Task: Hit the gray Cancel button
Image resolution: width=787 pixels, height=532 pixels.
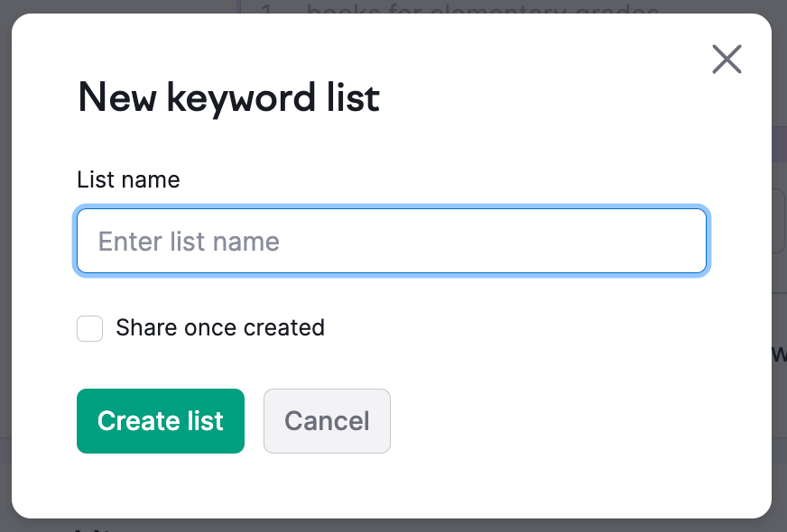Action: point(327,421)
